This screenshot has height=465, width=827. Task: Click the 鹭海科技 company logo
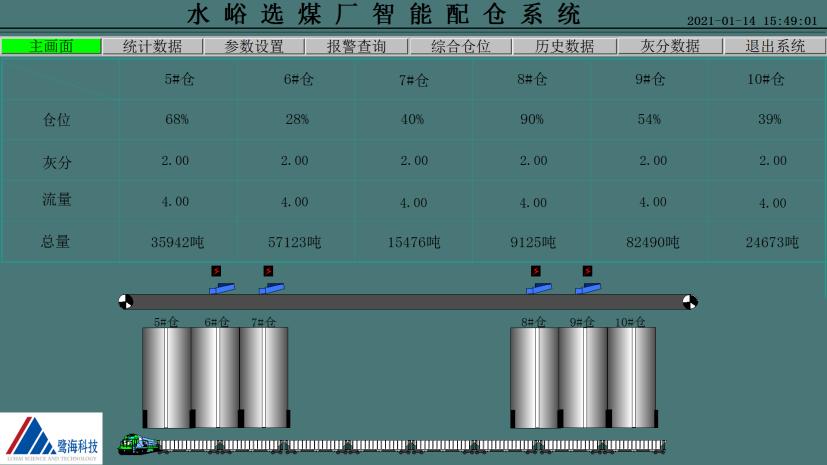click(x=52, y=438)
